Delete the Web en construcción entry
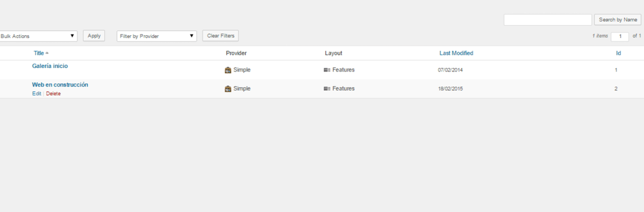644x212 pixels. [53, 94]
